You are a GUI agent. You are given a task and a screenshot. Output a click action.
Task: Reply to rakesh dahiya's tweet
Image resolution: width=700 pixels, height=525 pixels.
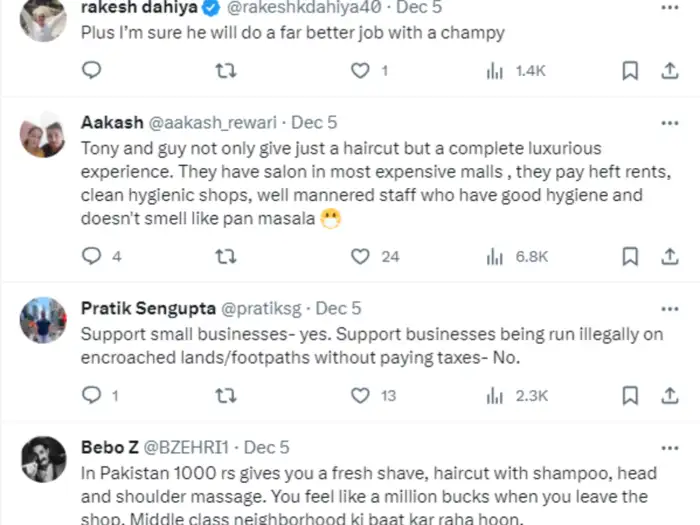91,71
